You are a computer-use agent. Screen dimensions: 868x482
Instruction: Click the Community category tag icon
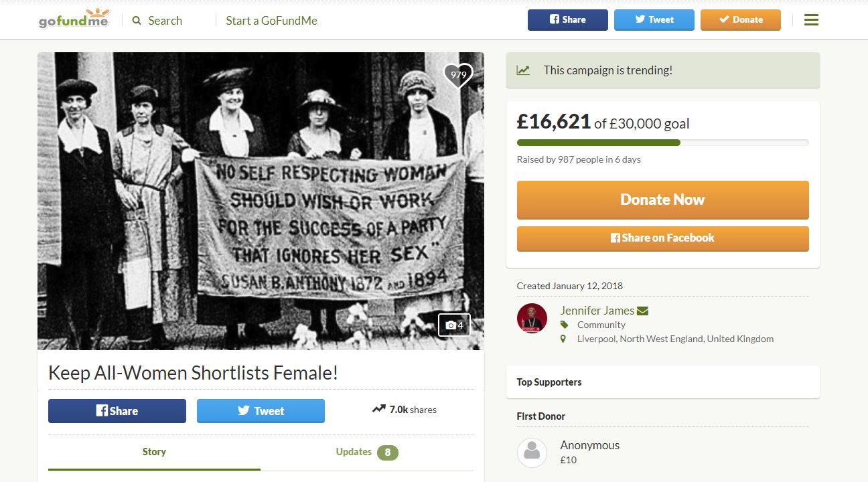[x=563, y=325]
